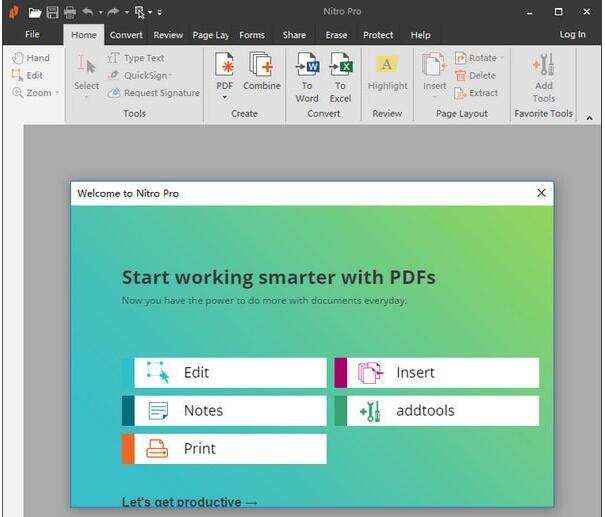The width and height of the screenshot is (605, 517).
Task: Open the Erase tab
Action: click(336, 35)
